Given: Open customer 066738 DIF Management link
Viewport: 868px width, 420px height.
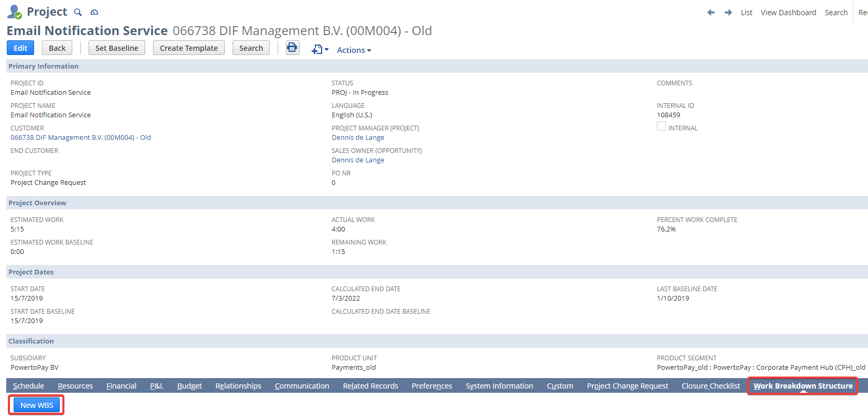Looking at the screenshot, I should point(81,137).
